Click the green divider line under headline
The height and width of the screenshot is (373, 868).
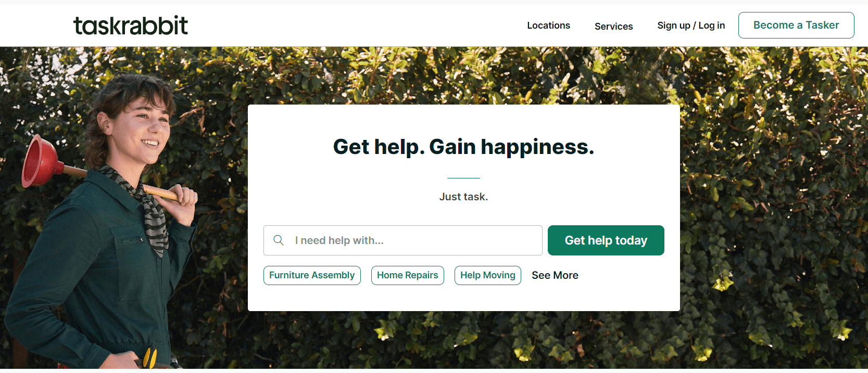tap(463, 178)
